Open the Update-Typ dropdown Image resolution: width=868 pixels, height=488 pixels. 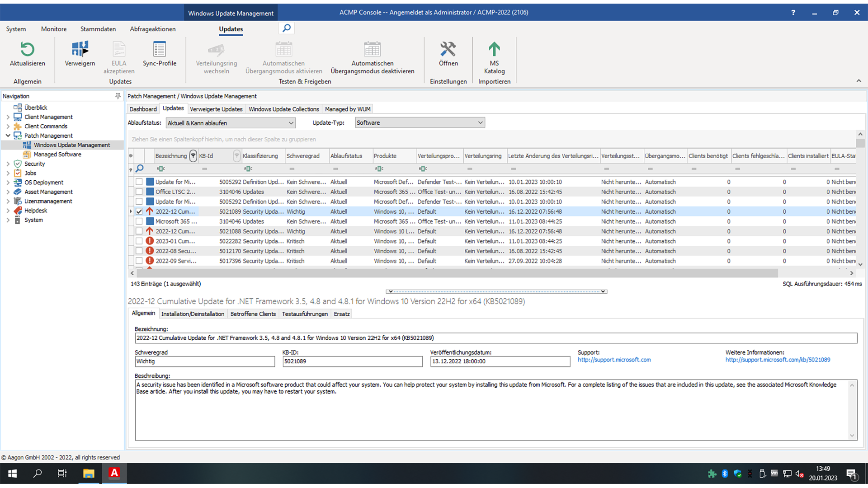[420, 122]
